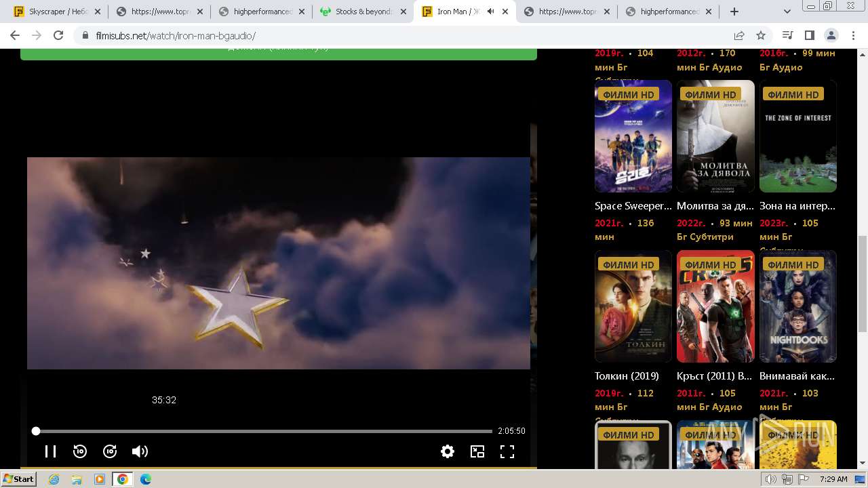Open the network tray icon
The width and height of the screenshot is (868, 488).
tap(787, 479)
